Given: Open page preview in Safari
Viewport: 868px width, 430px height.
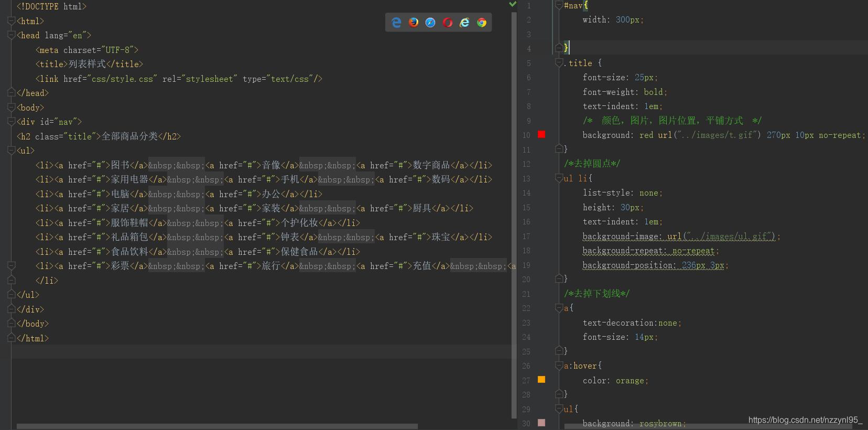Looking at the screenshot, I should point(430,22).
